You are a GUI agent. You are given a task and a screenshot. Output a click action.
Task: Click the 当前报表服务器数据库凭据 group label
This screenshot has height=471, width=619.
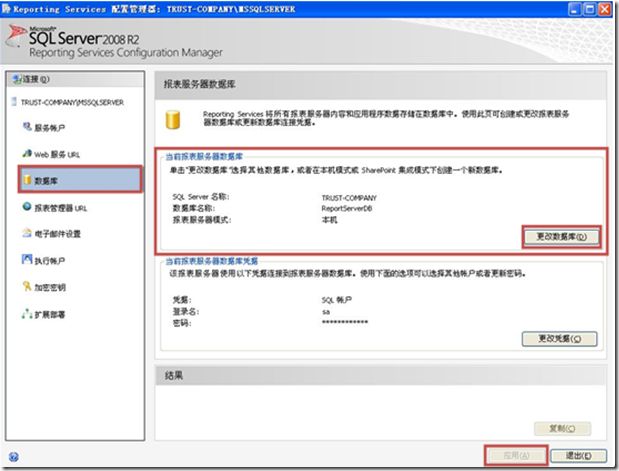[x=212, y=261]
